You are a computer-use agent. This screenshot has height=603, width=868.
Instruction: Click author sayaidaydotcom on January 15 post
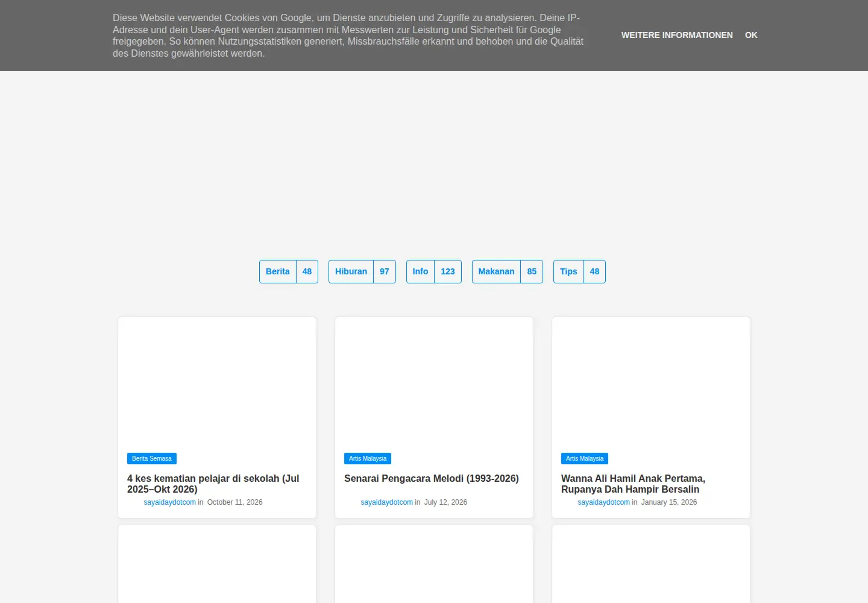click(604, 502)
